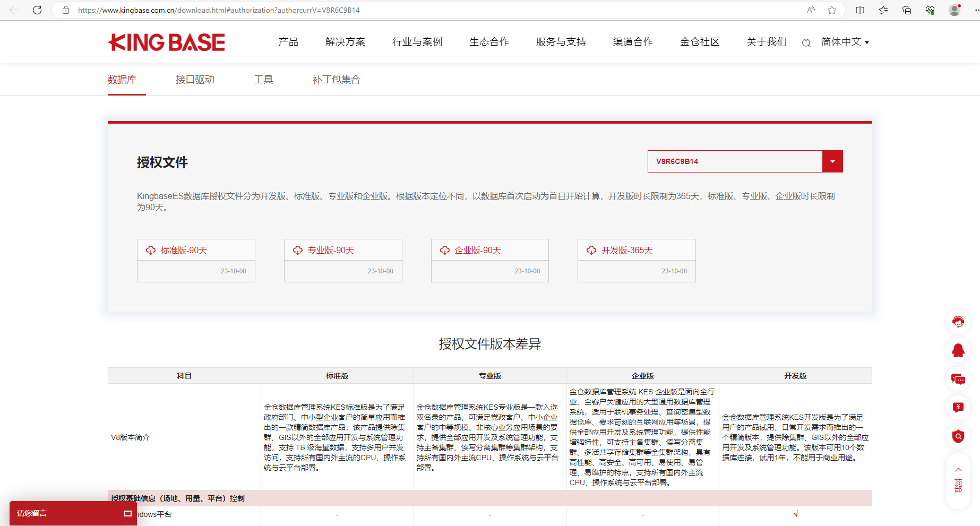The image size is (980, 526).
Task: Click the download icon on 企业版-90天
Action: pos(444,249)
